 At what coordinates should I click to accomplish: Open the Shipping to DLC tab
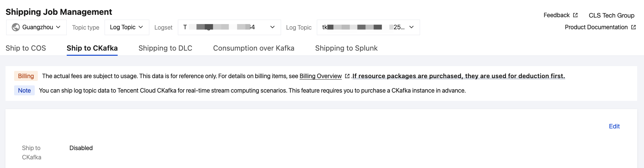pos(165,48)
